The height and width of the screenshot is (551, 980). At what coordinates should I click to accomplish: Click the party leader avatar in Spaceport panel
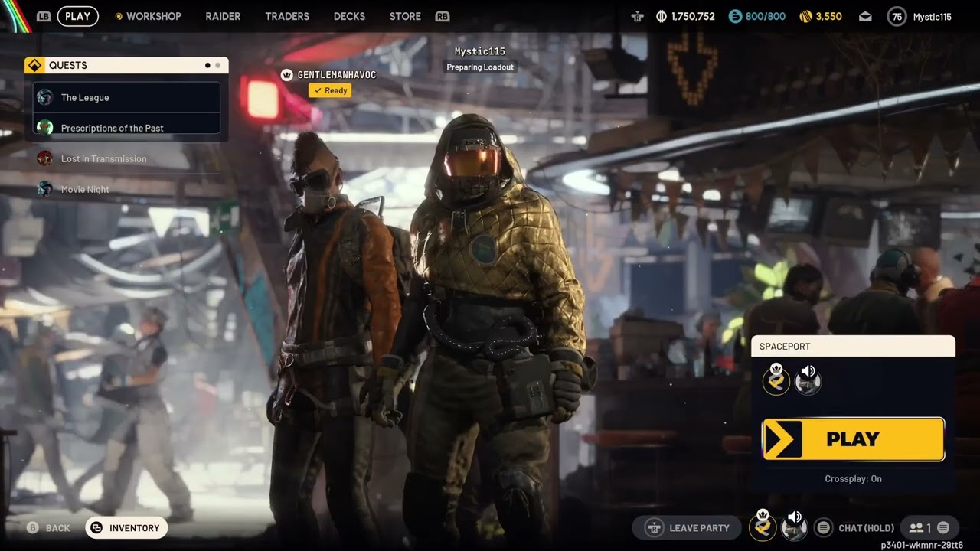tap(776, 380)
